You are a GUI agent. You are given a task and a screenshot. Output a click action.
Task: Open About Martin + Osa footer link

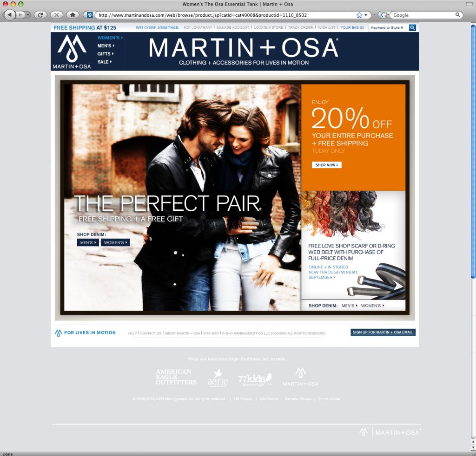(182, 333)
